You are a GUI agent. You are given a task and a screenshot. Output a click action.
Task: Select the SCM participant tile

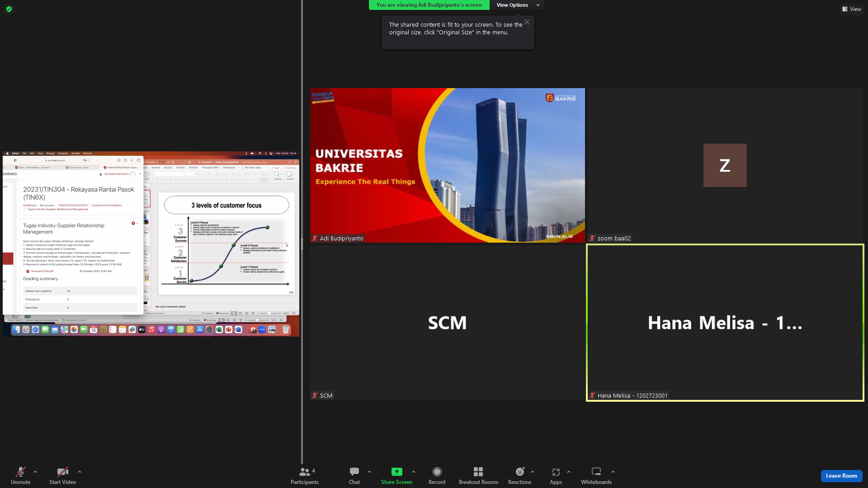(x=448, y=323)
